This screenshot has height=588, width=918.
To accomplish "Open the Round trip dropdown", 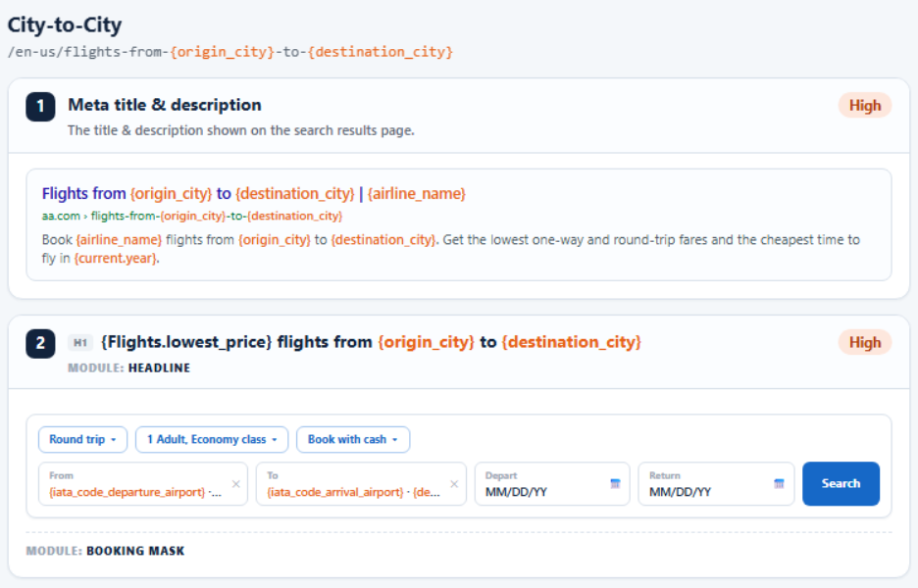I will [82, 439].
